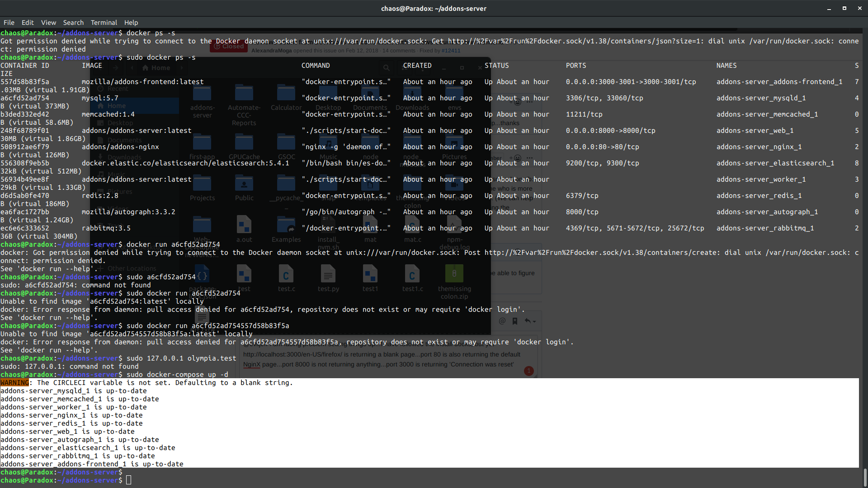868x488 pixels.
Task: Click image name redis:2.8
Action: (100, 196)
